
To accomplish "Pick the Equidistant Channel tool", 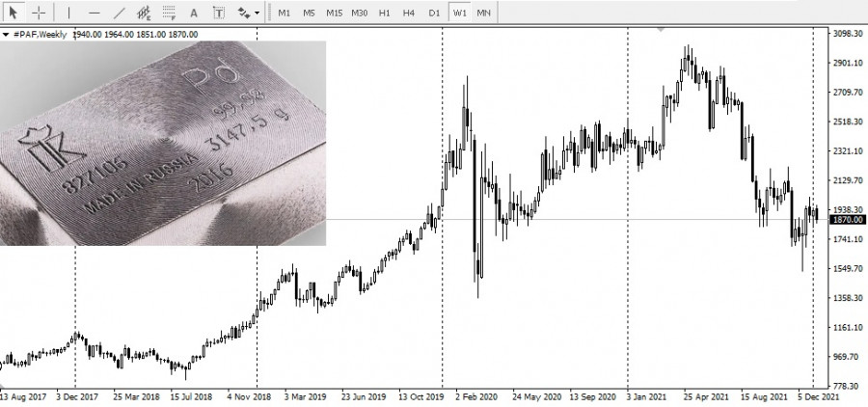I will tap(144, 13).
